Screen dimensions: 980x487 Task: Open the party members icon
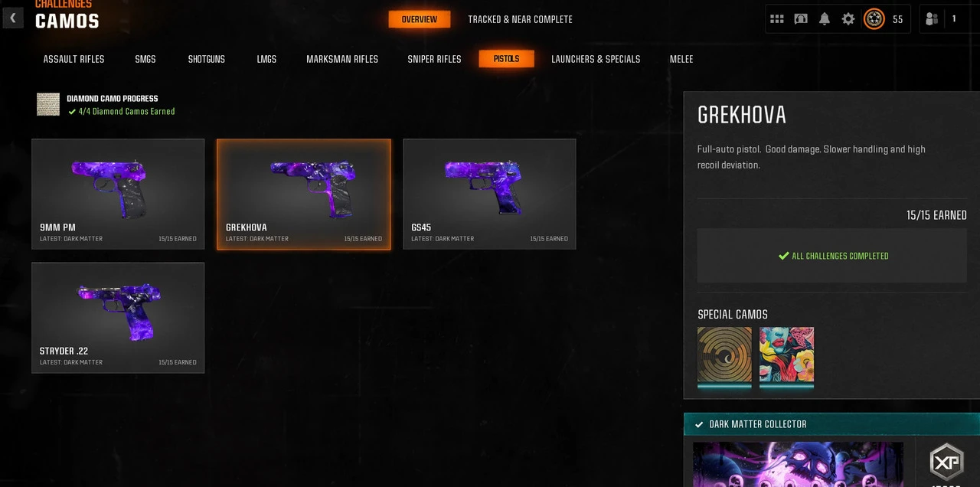(932, 19)
